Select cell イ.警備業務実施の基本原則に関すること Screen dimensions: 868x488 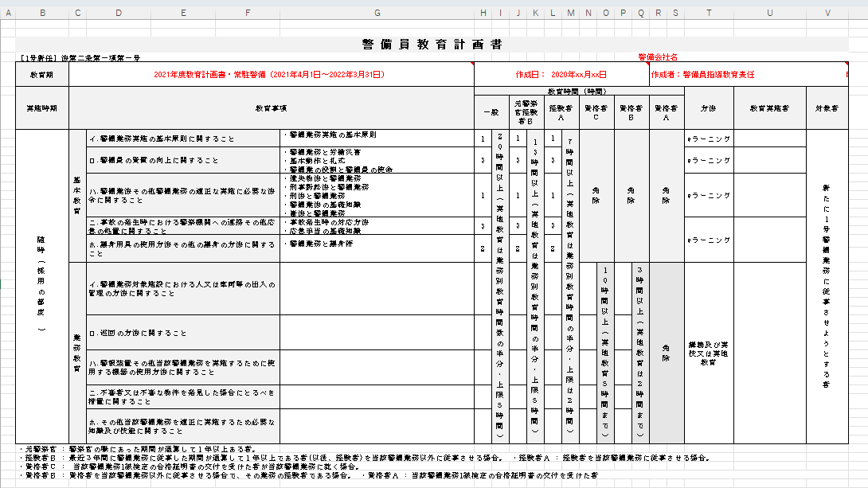(x=183, y=139)
